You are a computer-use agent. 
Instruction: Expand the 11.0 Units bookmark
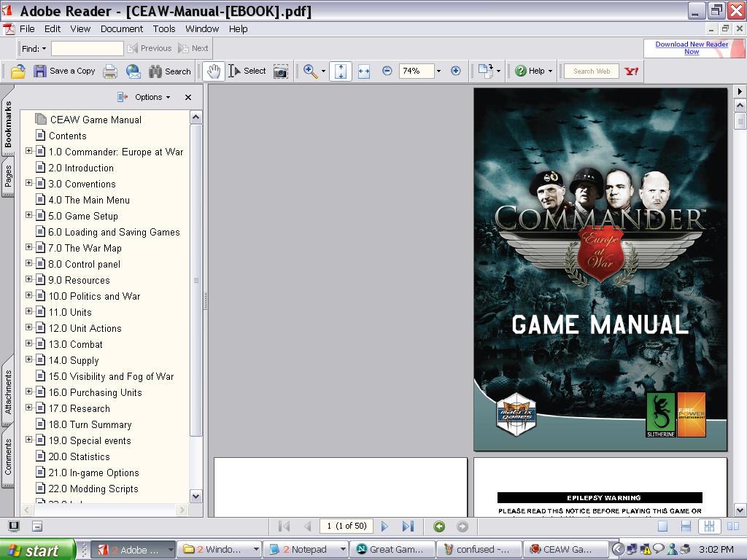tap(29, 311)
